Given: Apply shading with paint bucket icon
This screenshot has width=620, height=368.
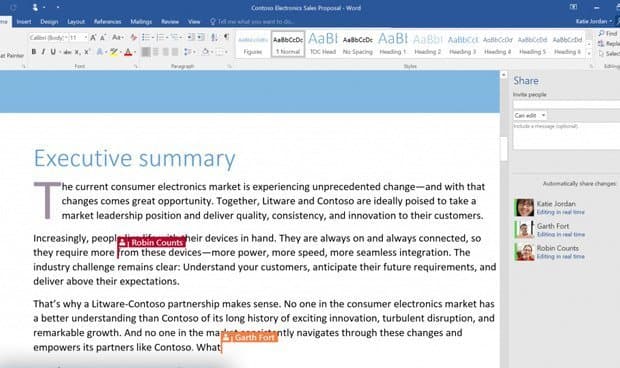Looking at the screenshot, I should pyautogui.click(x=205, y=52).
